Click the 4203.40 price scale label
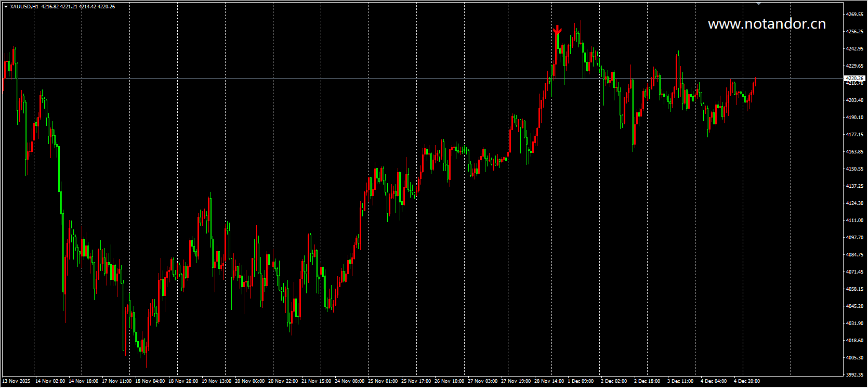The height and width of the screenshot is (388, 868). point(854,100)
